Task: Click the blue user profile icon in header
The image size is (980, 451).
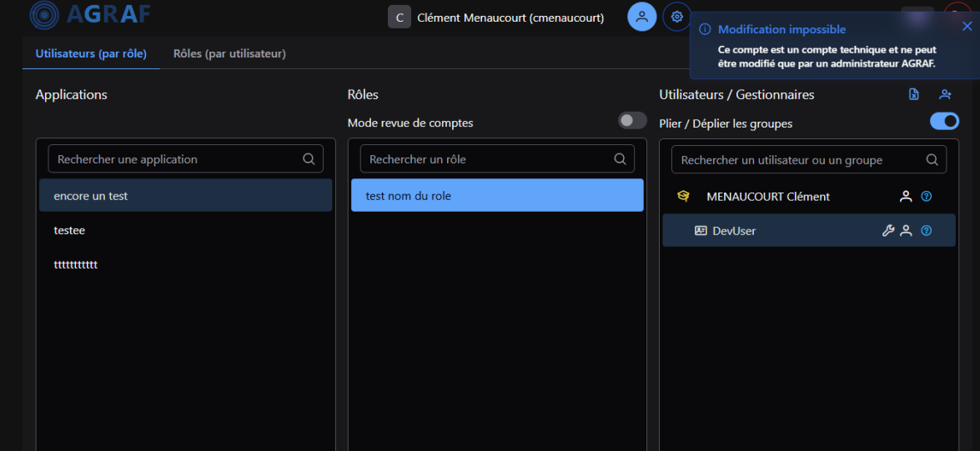Action: point(641,17)
